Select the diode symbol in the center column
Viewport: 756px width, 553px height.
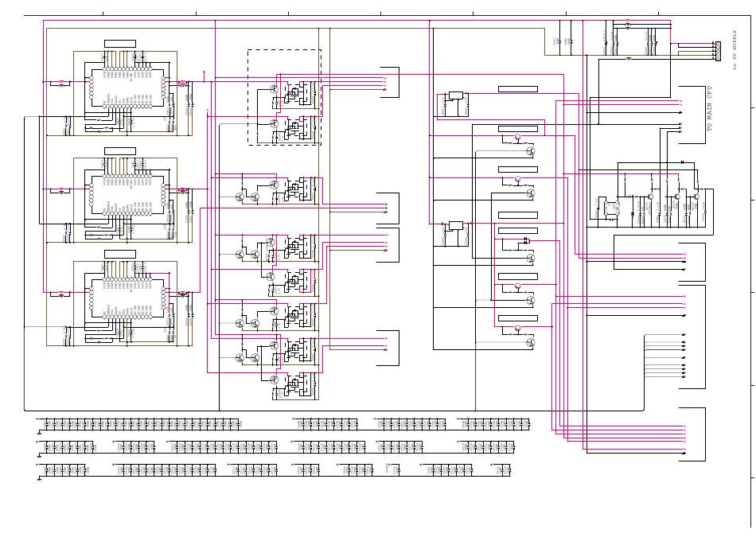point(526,241)
